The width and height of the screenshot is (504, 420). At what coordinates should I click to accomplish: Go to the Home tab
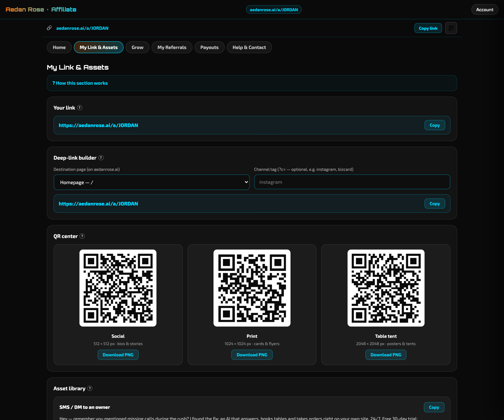click(x=59, y=47)
